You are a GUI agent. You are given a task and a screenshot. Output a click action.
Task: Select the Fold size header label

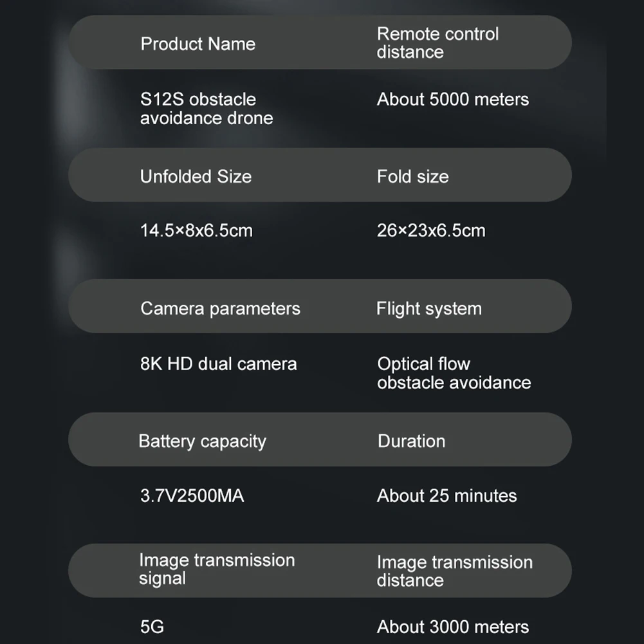412,177
